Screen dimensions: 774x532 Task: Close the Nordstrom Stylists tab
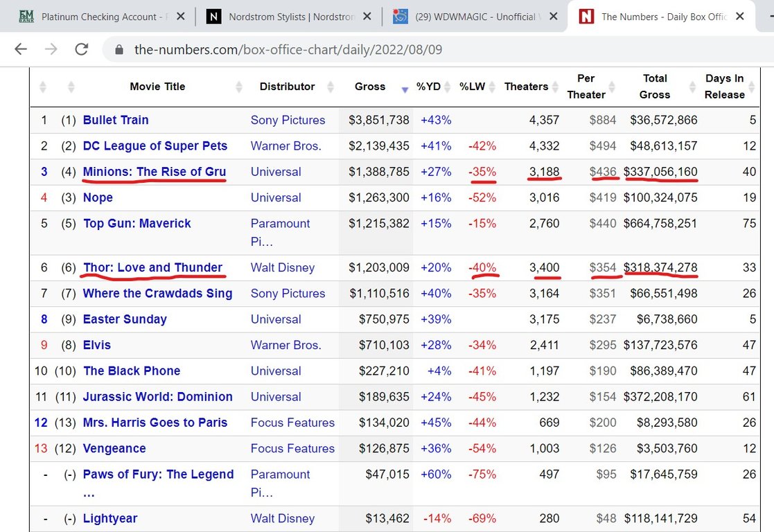coord(367,17)
